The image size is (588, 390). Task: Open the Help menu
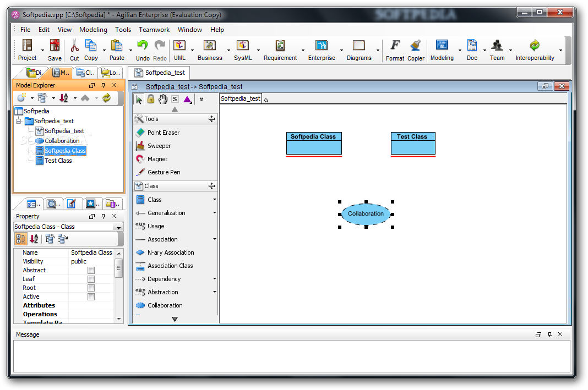click(217, 30)
